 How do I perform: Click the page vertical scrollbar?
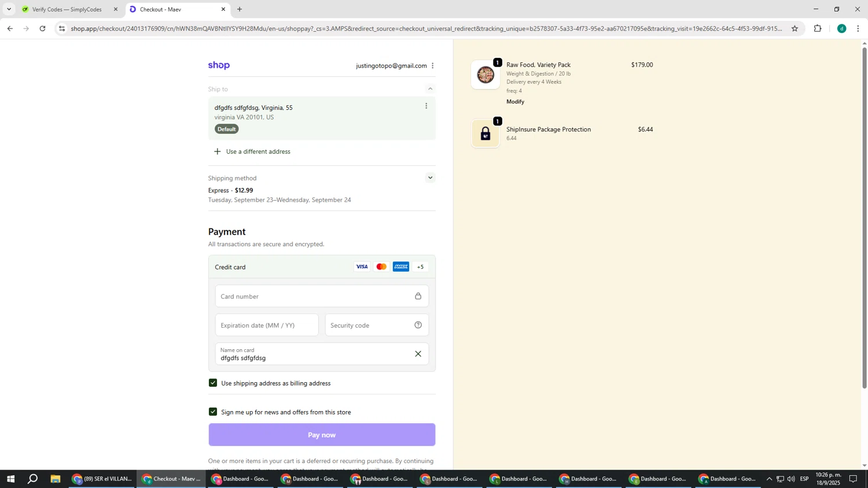coord(865,217)
